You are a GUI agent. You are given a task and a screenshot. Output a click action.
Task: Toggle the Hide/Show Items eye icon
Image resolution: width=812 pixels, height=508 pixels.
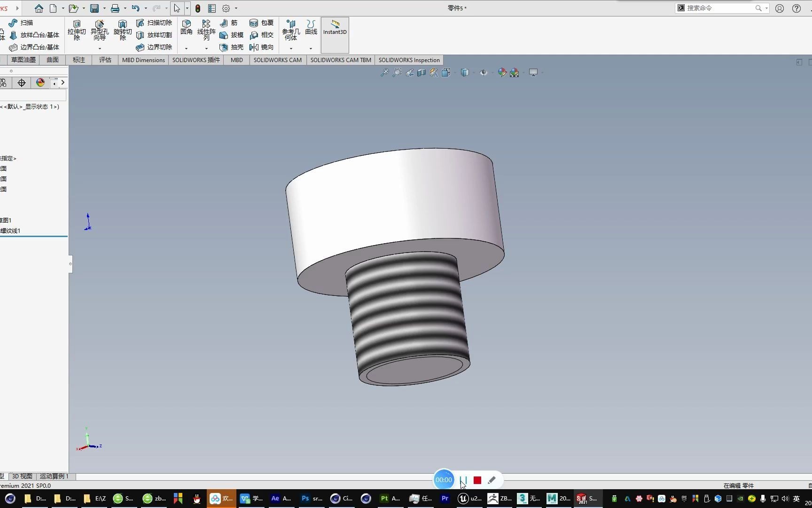[x=484, y=72]
